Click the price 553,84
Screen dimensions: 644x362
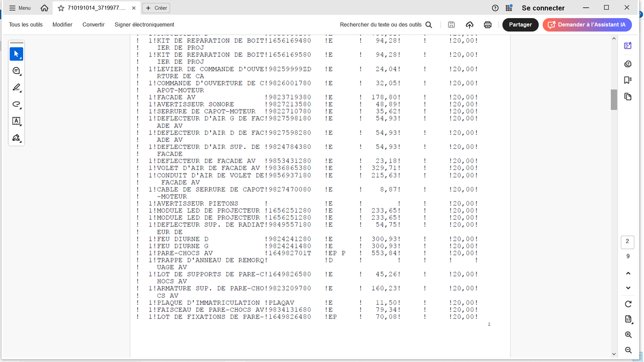click(x=384, y=253)
